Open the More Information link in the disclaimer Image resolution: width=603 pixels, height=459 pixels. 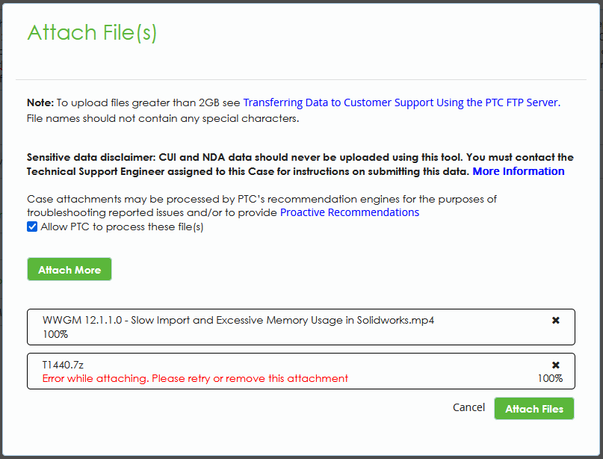point(518,171)
